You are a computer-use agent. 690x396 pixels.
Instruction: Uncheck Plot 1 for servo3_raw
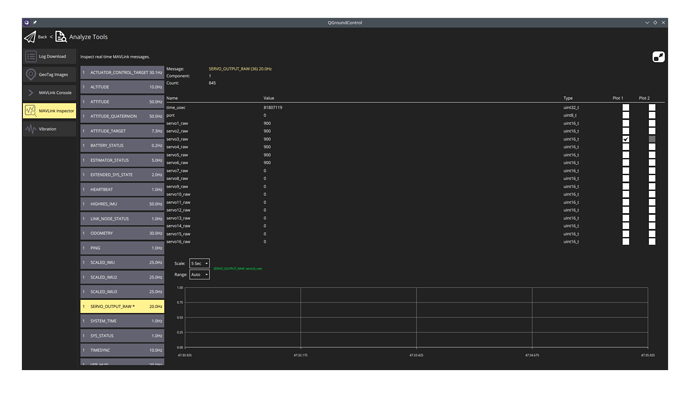coord(626,139)
